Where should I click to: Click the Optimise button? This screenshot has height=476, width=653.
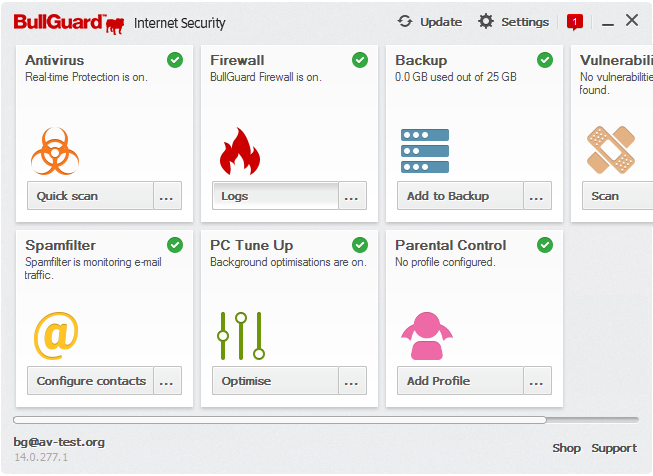(x=275, y=381)
